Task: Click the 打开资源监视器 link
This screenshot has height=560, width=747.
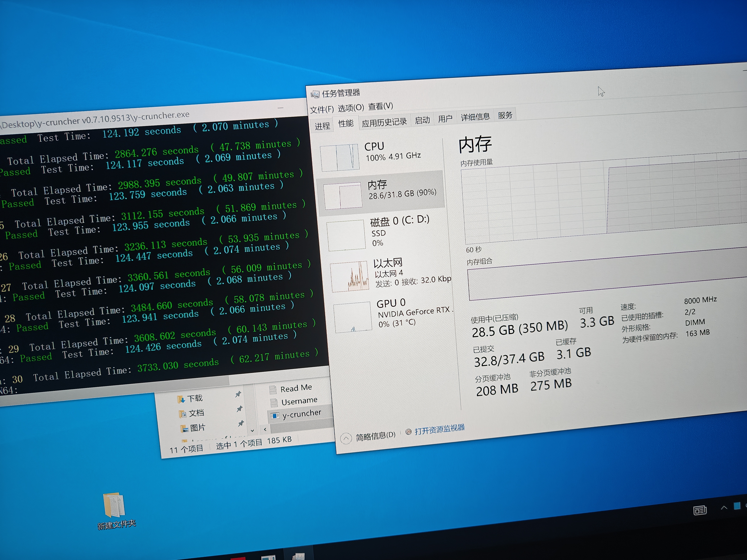Action: pyautogui.click(x=439, y=430)
